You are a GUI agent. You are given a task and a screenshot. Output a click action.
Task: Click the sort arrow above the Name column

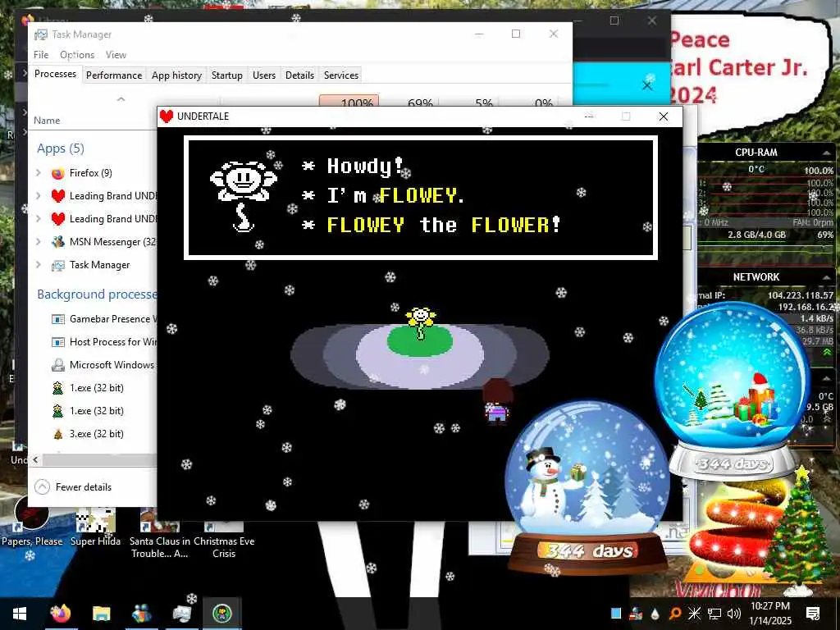(121, 98)
